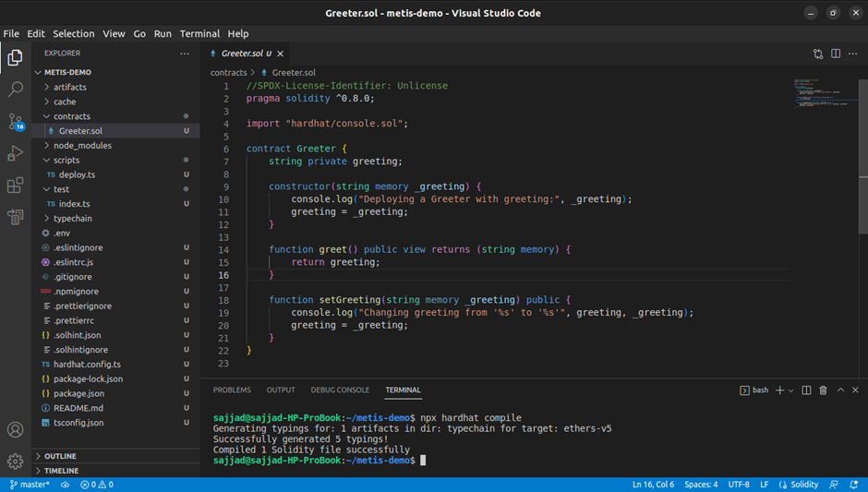Open Source Control view with 16 badge
This screenshot has height=492, width=868.
coord(16,121)
